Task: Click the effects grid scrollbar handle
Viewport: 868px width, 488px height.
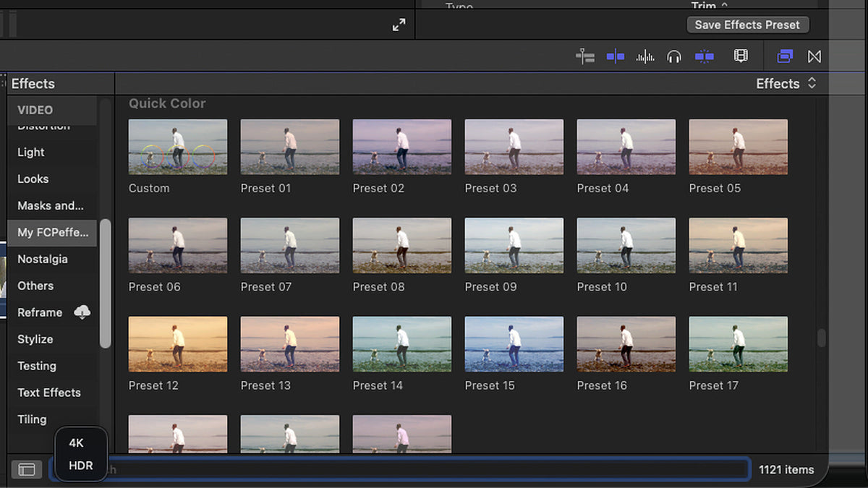Action: point(821,338)
